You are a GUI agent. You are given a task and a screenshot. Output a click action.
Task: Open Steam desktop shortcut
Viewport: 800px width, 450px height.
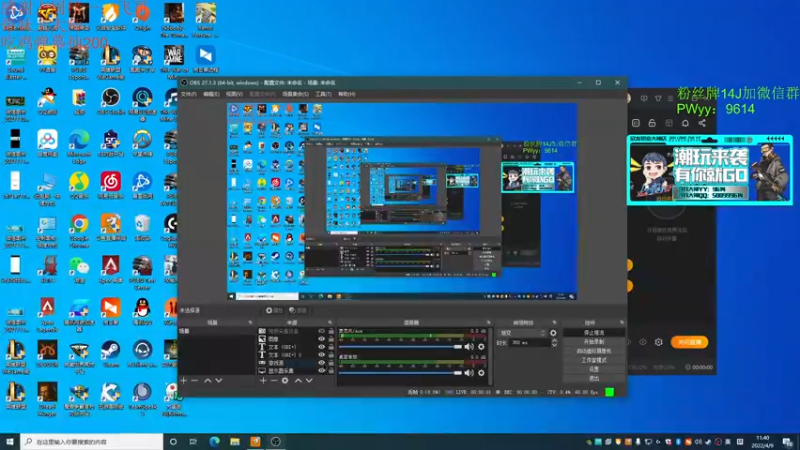click(x=110, y=355)
